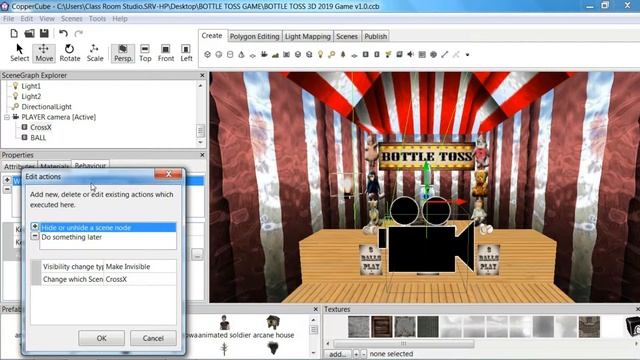Select the CrossX node in scene graph
The width and height of the screenshot is (640, 360).
[x=41, y=127]
